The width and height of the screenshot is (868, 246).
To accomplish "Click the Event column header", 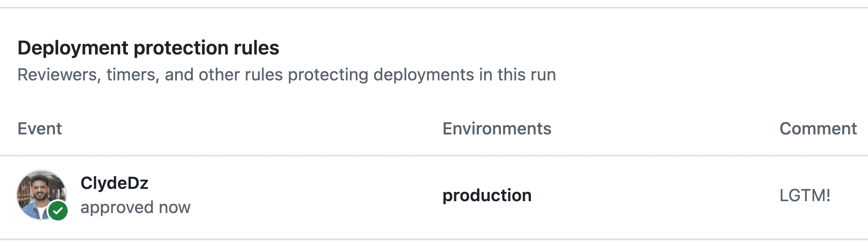I will [x=40, y=129].
